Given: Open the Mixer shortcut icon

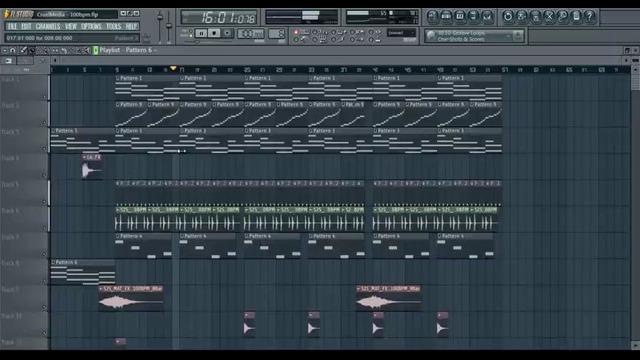Looking at the screenshot, I should click(487, 16).
